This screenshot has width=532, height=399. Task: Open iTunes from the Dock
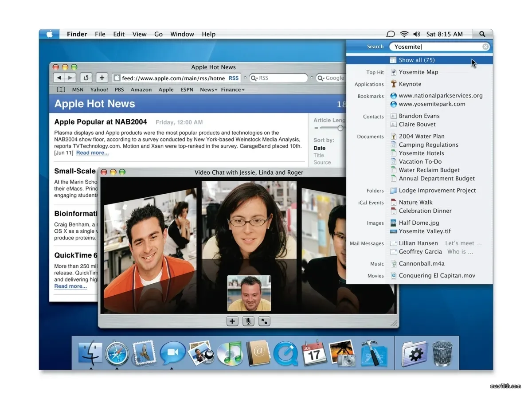click(230, 353)
